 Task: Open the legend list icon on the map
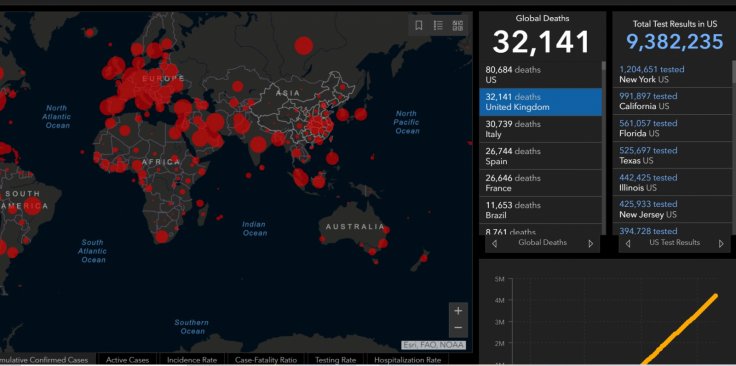tap(438, 25)
